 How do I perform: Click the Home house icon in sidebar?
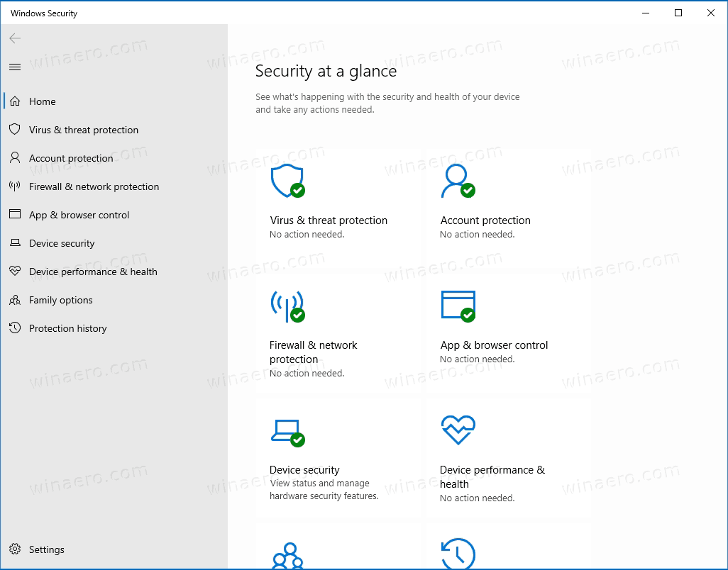(15, 101)
